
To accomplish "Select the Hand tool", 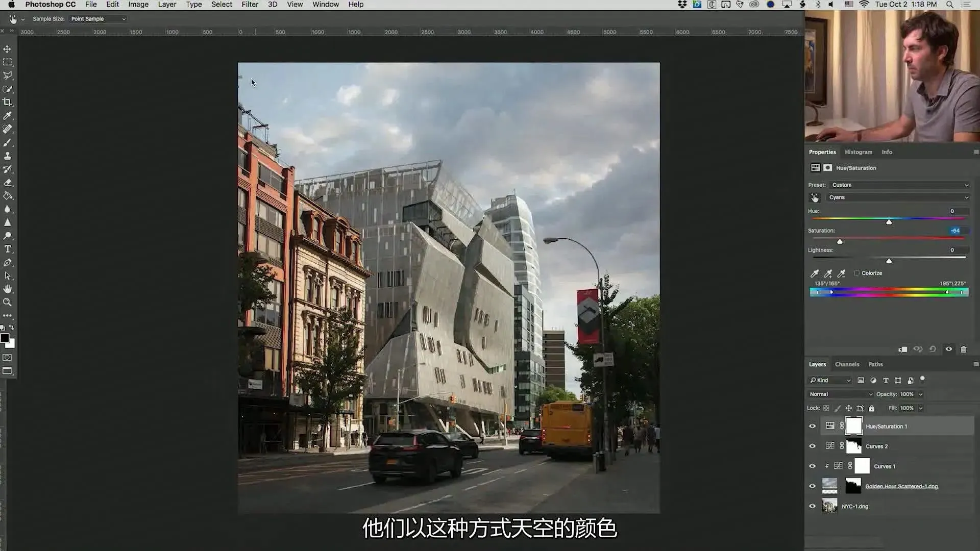I will [7, 289].
